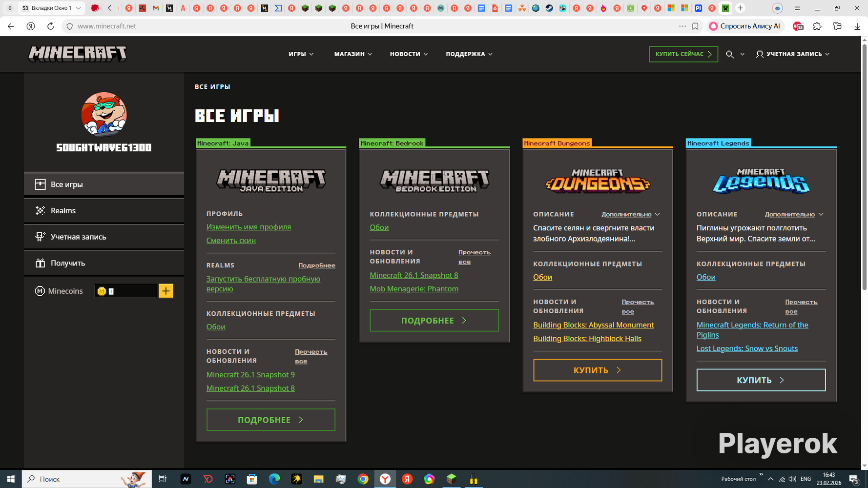The image size is (868, 488).
Task: Open Lost Legends: Snow vs Snouts link
Action: pos(747,348)
